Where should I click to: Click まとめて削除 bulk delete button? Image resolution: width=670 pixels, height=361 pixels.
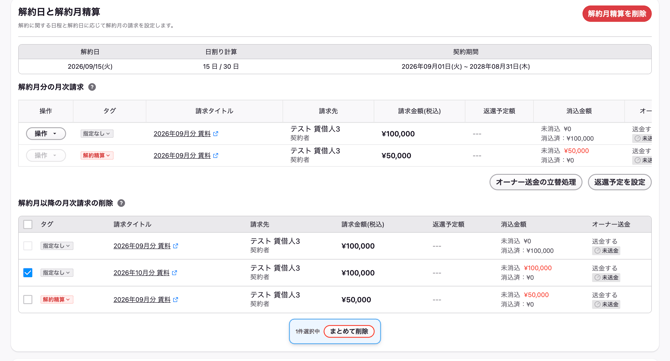[x=349, y=332]
